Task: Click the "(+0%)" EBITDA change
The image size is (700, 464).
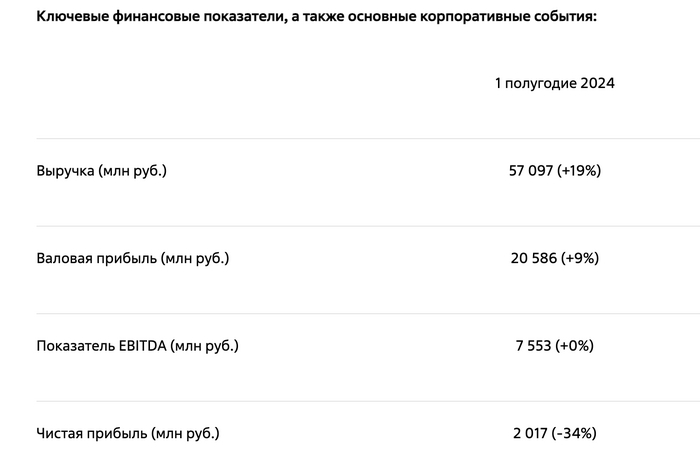Action: [579, 346]
